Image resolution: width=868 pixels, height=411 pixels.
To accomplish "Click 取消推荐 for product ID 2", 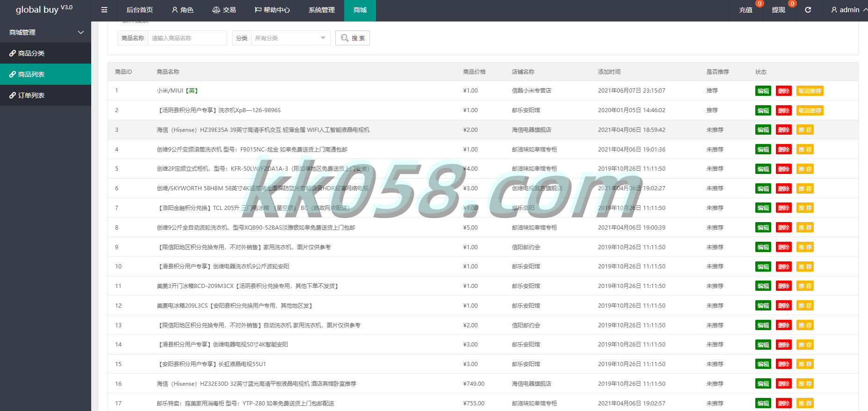I will coord(810,110).
